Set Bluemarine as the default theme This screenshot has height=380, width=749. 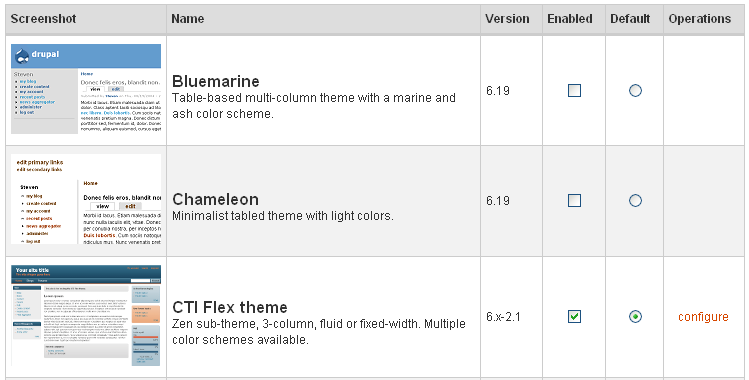635,90
